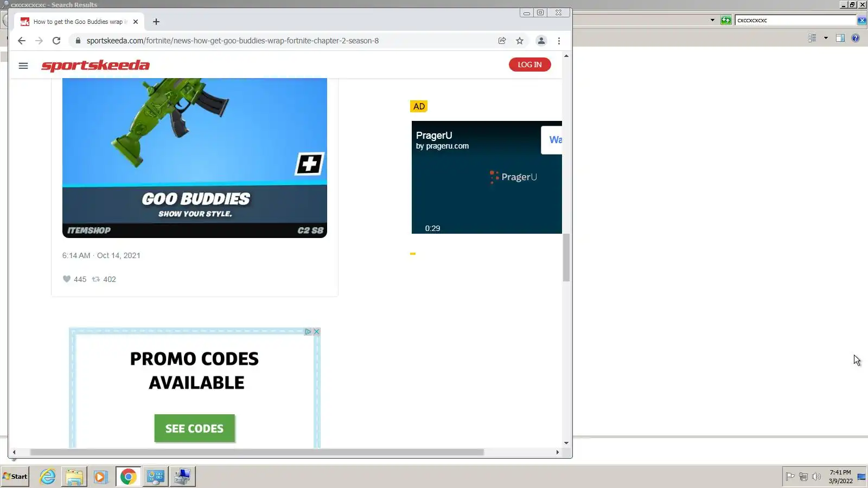Launch Internet Explorer from taskbar
Screen dimensions: 868x488
48,477
